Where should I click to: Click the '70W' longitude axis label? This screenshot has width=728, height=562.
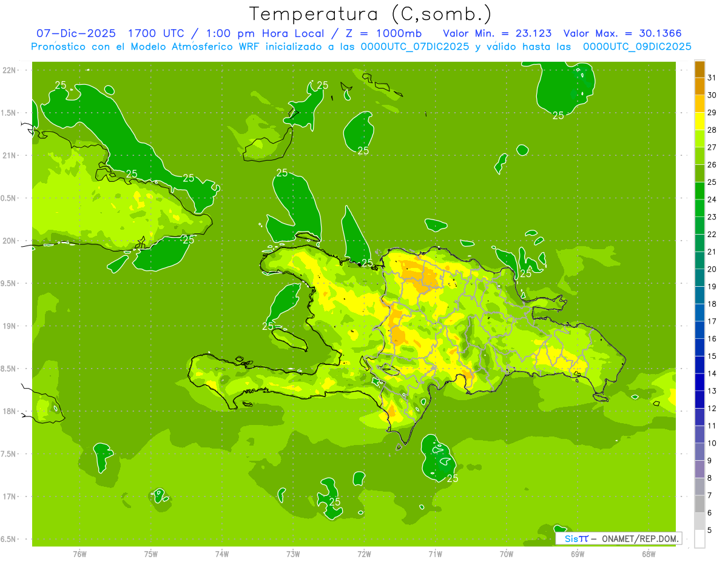[507, 554]
